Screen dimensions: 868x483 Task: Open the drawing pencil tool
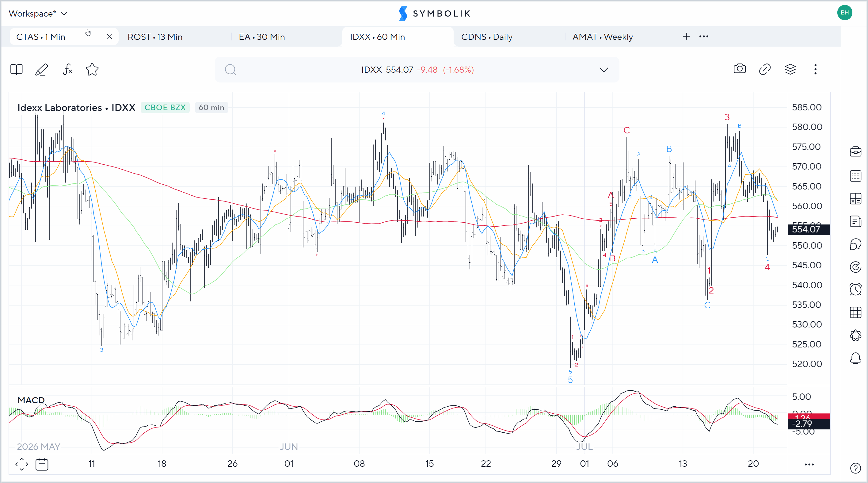point(41,70)
